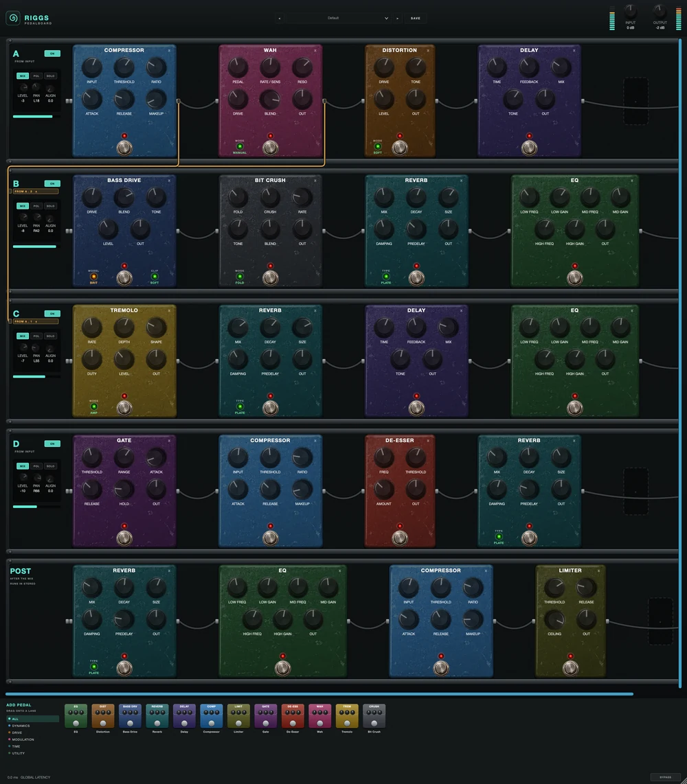Toggle lane A's ON switch
Viewport: 687px width, 784px height.
tap(52, 54)
